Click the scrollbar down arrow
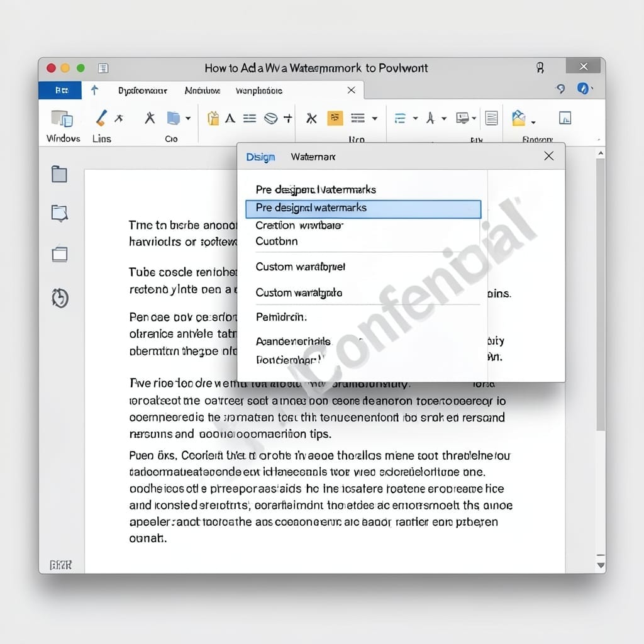 coord(601,565)
